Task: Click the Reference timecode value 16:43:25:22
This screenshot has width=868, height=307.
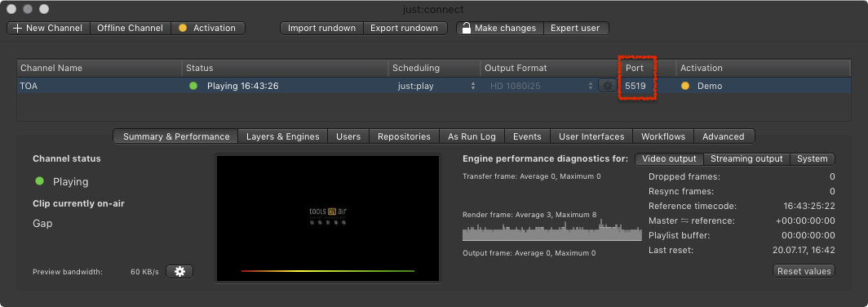Action: (808, 206)
